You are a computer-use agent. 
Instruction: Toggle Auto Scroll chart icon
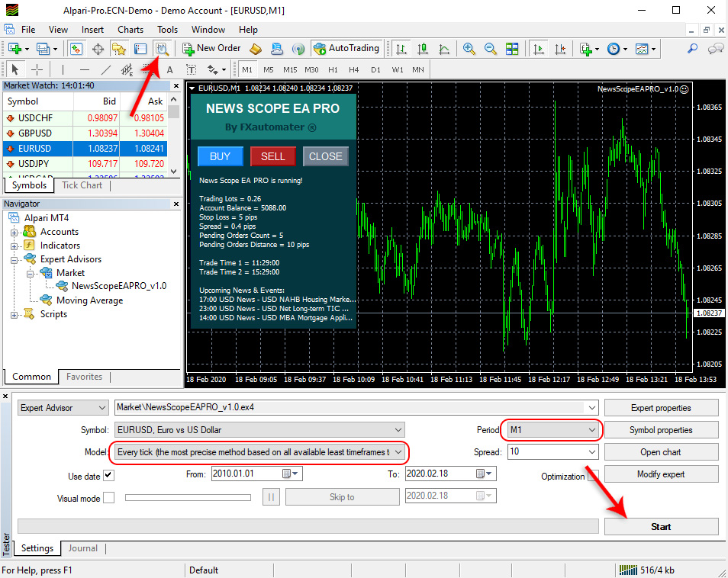pos(539,49)
